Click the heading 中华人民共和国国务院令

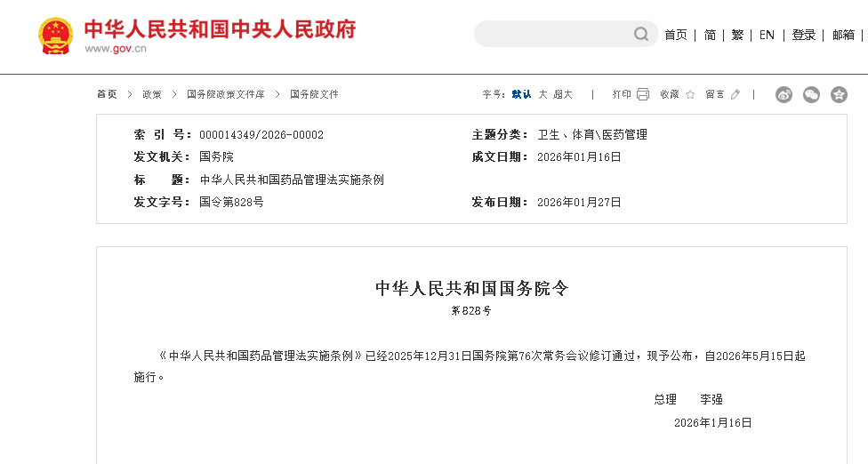(471, 288)
